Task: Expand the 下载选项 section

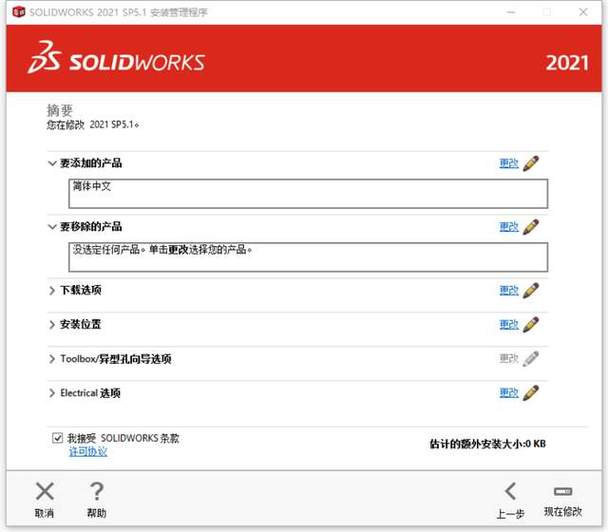Action: point(52,290)
